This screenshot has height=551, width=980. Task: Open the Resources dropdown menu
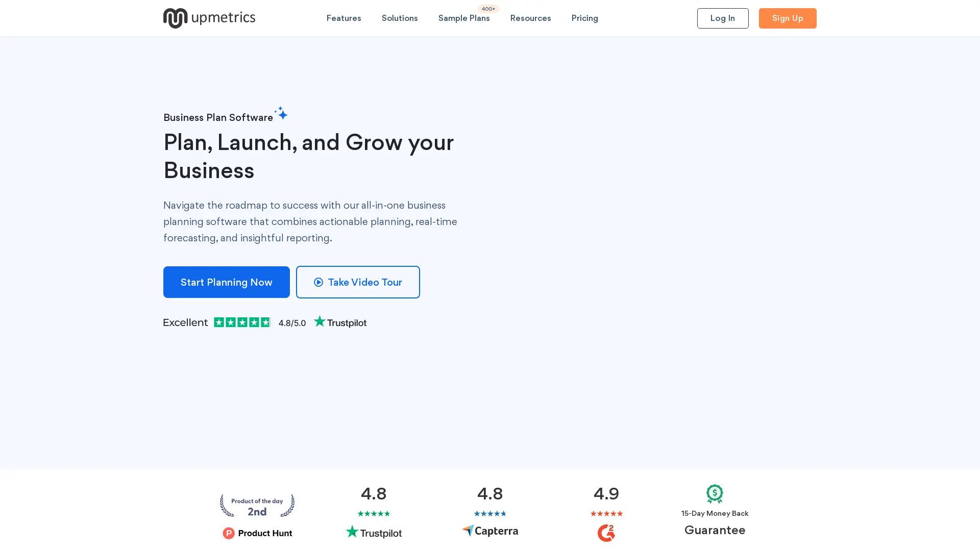(x=530, y=18)
